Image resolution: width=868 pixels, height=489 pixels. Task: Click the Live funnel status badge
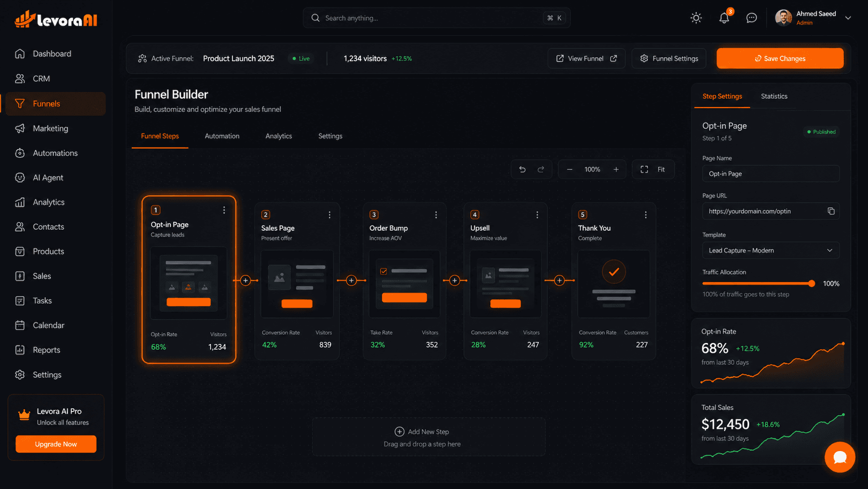click(301, 58)
